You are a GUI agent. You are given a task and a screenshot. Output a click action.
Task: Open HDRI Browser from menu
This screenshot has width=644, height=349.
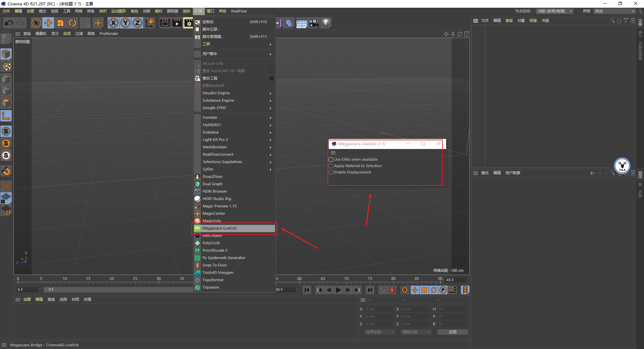(234, 191)
